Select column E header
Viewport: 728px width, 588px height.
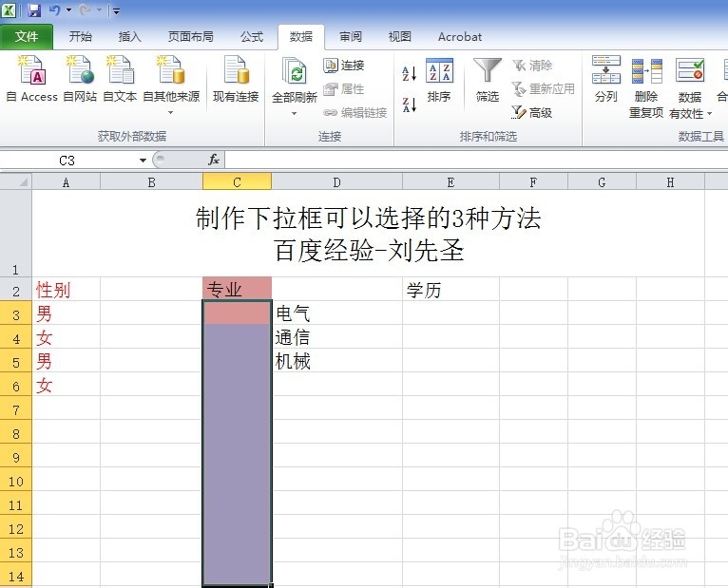click(450, 182)
